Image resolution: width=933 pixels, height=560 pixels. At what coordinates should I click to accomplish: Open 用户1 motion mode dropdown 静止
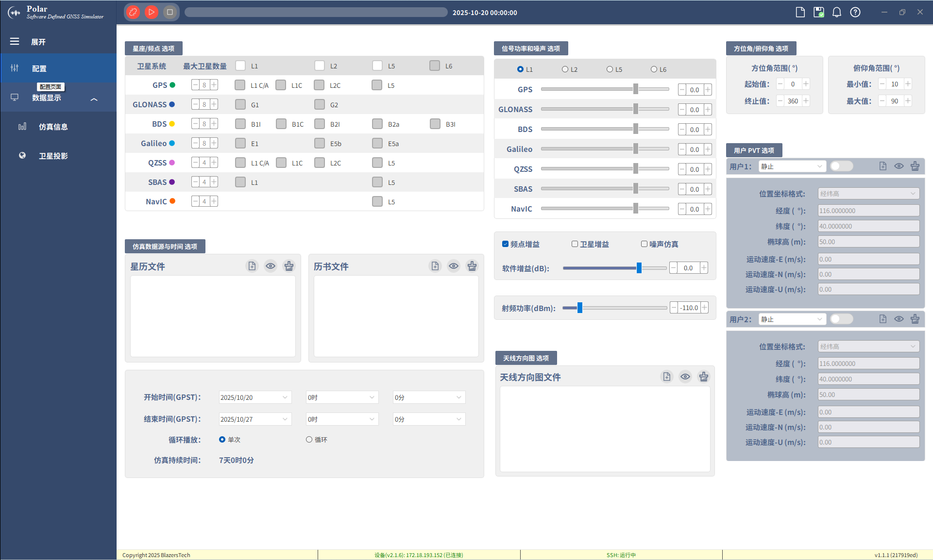792,166
